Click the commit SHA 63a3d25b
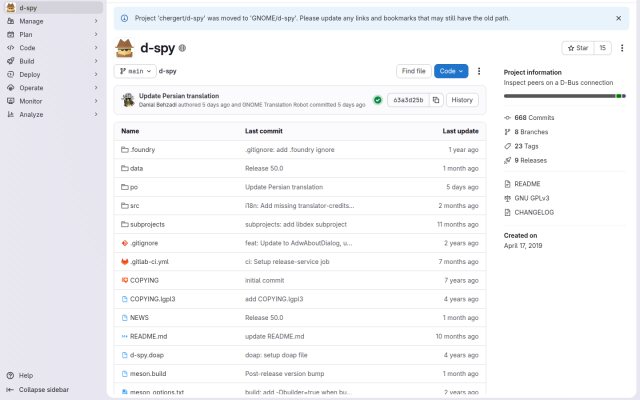Viewport: 640px width, 400px height. tap(408, 100)
